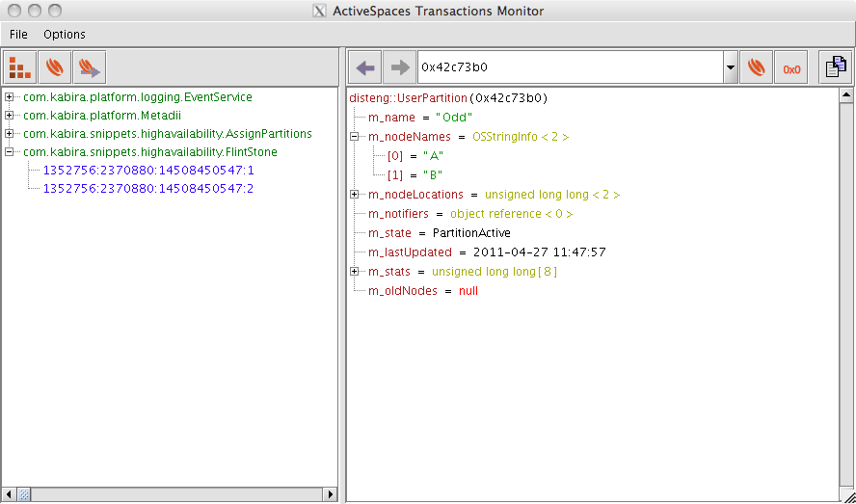The width and height of the screenshot is (856, 504).
Task: Click the left pane horizontal scrollbar right arrow
Action: coord(330,494)
